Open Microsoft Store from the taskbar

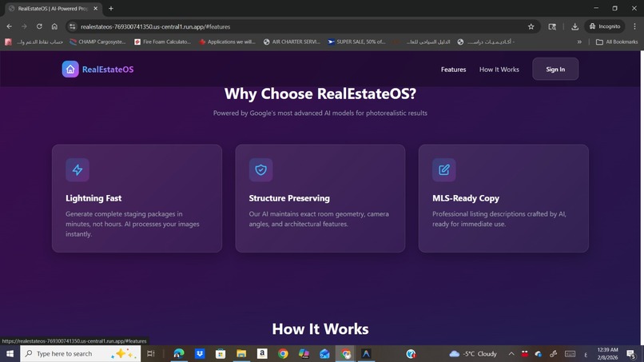(221, 354)
